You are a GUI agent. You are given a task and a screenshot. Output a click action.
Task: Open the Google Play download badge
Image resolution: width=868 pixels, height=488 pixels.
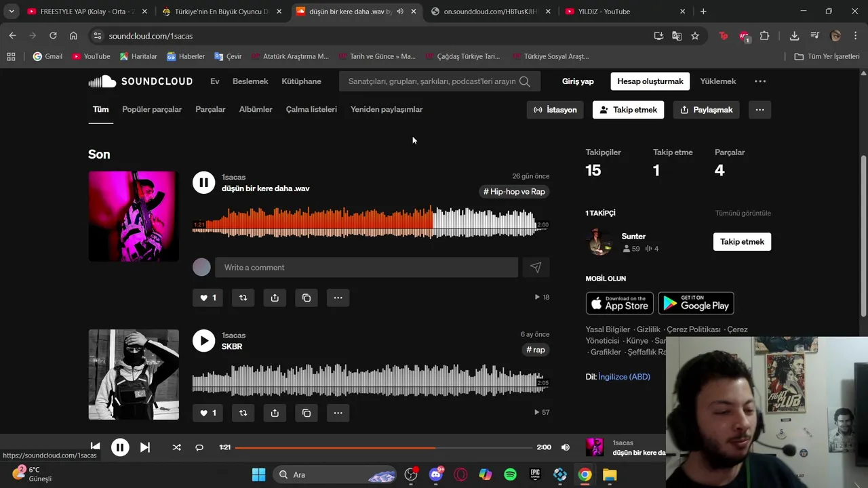696,303
